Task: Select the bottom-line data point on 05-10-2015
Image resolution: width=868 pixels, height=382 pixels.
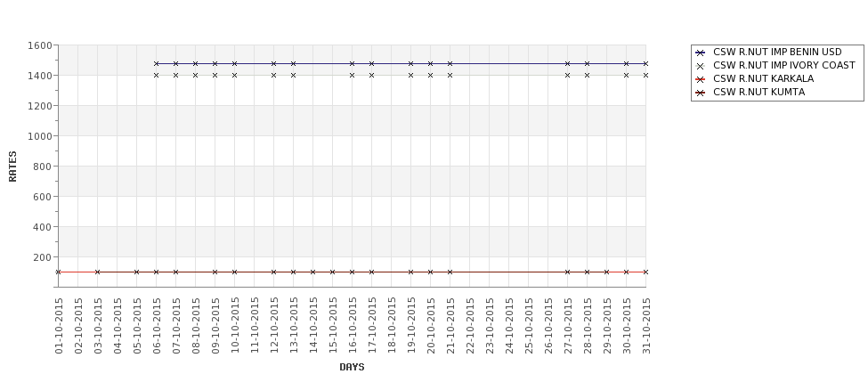Action: [x=137, y=272]
